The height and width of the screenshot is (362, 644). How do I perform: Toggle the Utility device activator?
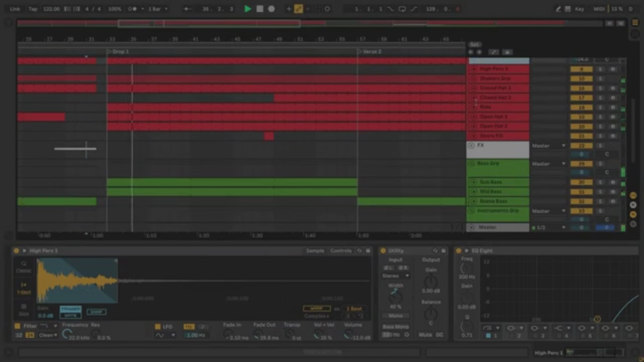[x=383, y=251]
